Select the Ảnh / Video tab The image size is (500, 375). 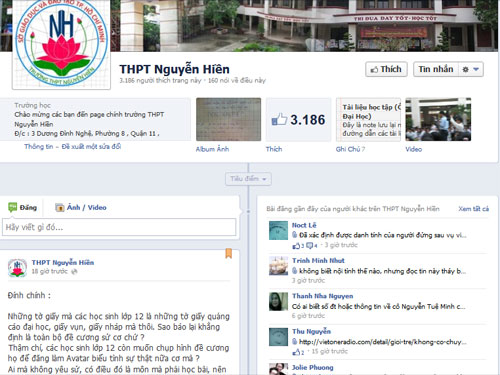[x=81, y=207]
